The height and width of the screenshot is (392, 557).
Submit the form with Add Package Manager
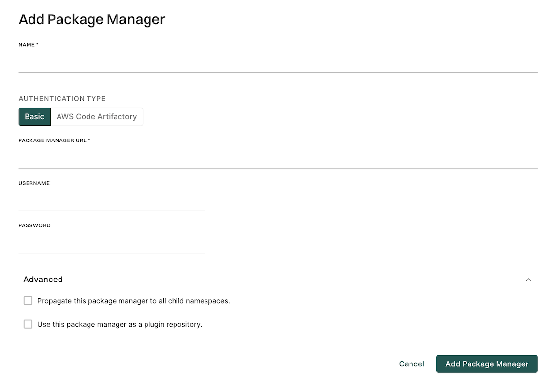pos(486,364)
